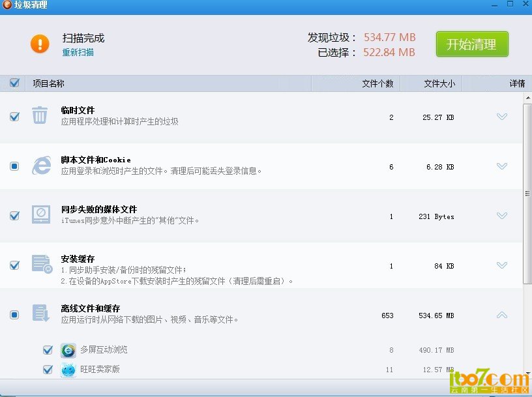Select the 离线文件和缓存 row title
Screen dimensions: 532x397
90,308
